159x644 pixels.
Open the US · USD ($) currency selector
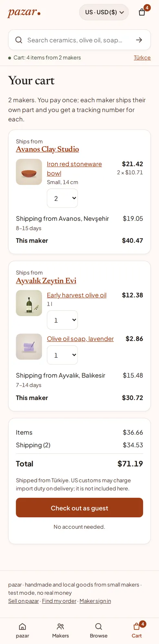pyautogui.click(x=104, y=12)
